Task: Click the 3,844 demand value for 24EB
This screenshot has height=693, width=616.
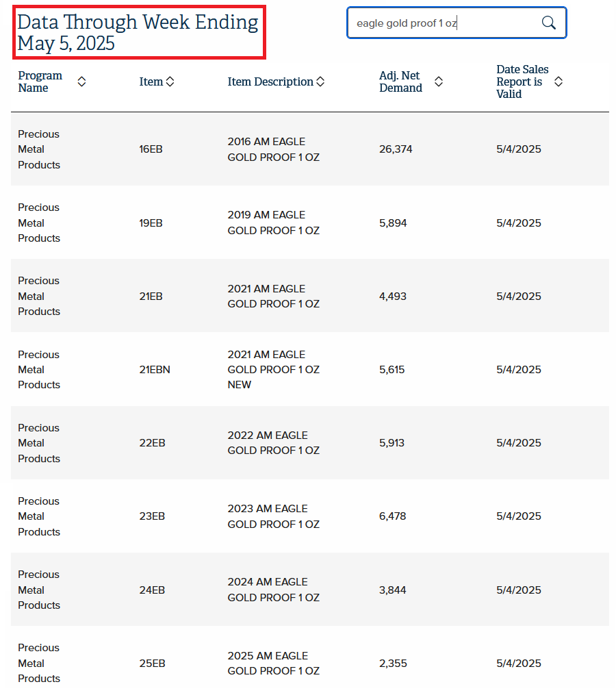Action: click(392, 590)
